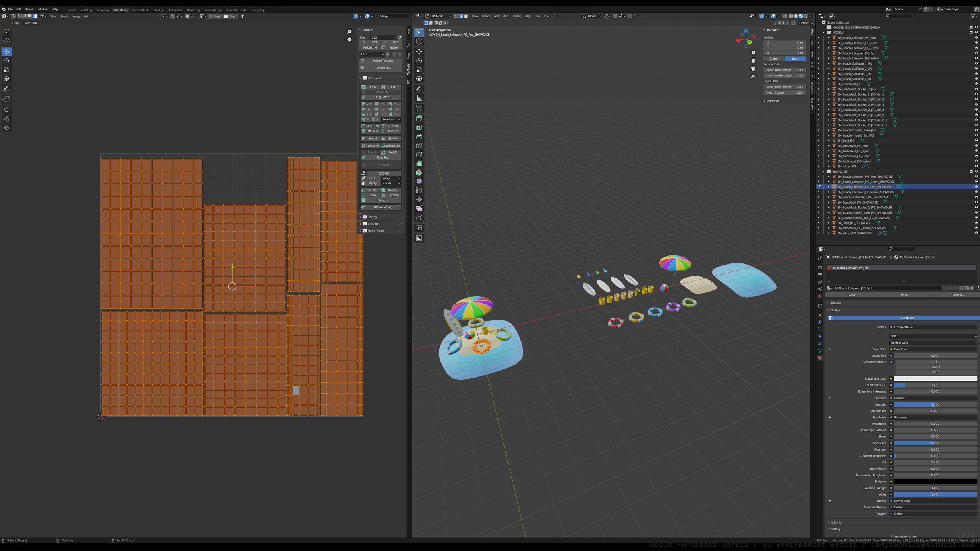The image size is (980, 551).
Task: Hide SM_BeachBall_JFG with its eye icon
Action: pos(976,84)
